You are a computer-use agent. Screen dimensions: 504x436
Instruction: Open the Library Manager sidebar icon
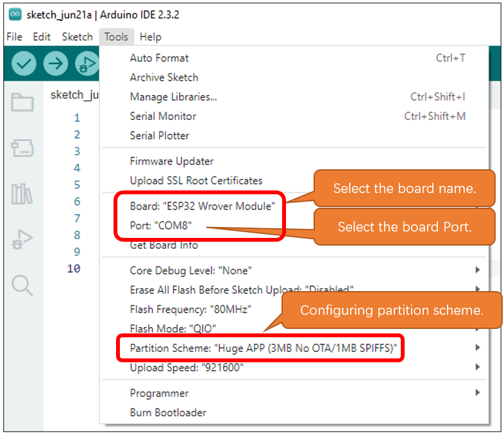[22, 194]
